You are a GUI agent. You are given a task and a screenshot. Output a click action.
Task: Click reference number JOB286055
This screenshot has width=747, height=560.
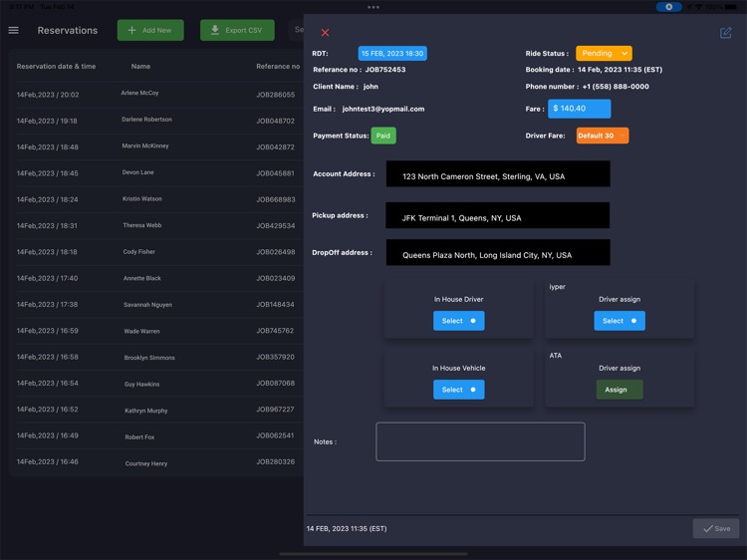(275, 95)
